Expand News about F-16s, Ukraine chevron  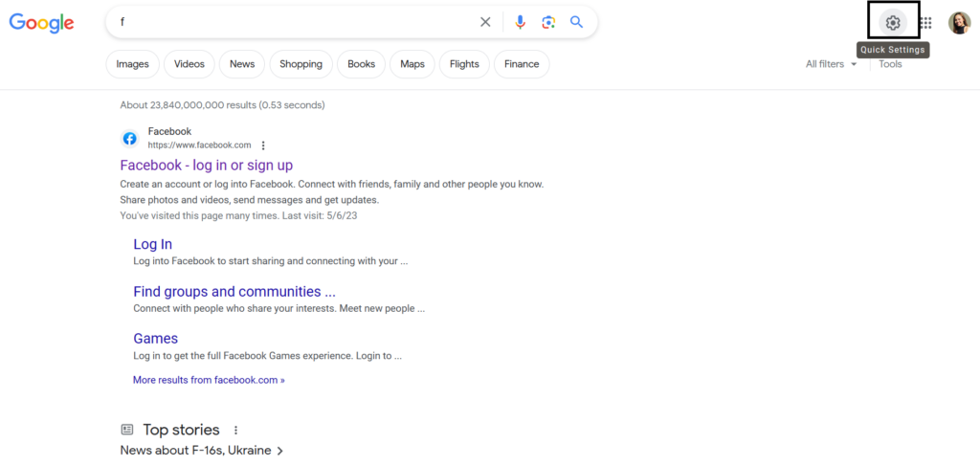coord(280,451)
